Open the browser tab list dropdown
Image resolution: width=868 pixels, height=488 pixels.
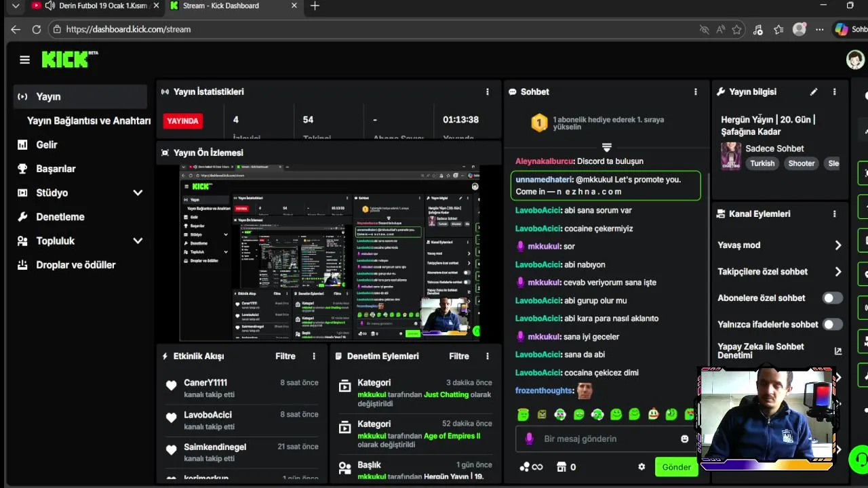[x=15, y=5]
